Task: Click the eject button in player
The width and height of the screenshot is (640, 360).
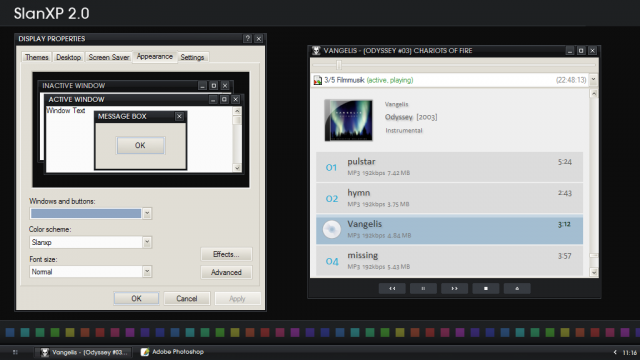Action: pos(517,289)
